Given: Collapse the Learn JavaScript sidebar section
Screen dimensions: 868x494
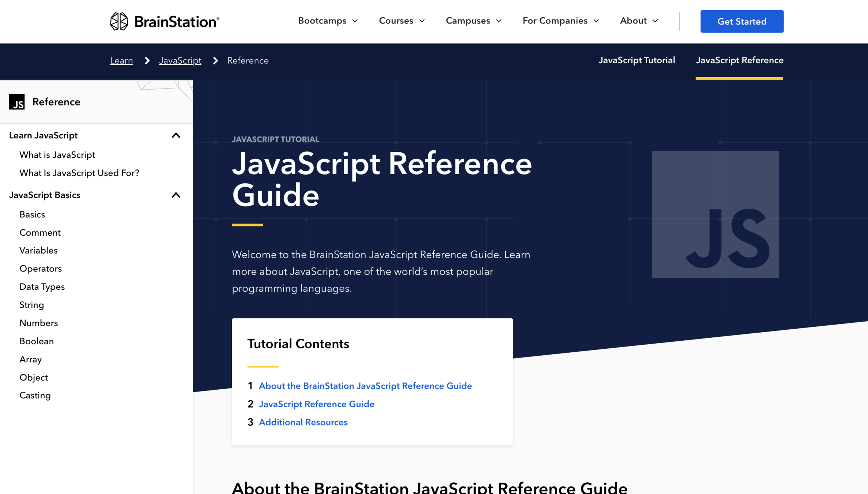Looking at the screenshot, I should 176,136.
